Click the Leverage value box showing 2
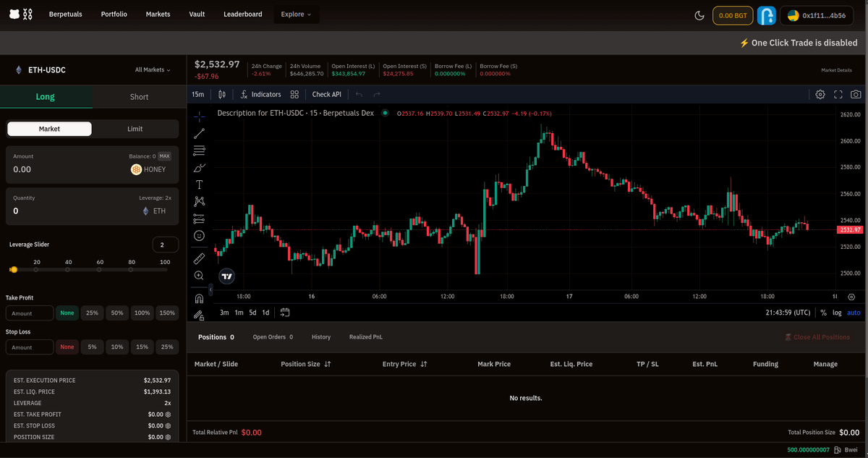The height and width of the screenshot is (458, 868). point(166,245)
